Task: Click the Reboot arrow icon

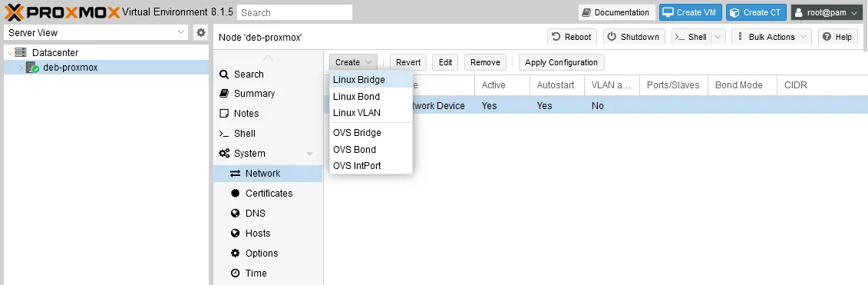Action: pyautogui.click(x=556, y=37)
